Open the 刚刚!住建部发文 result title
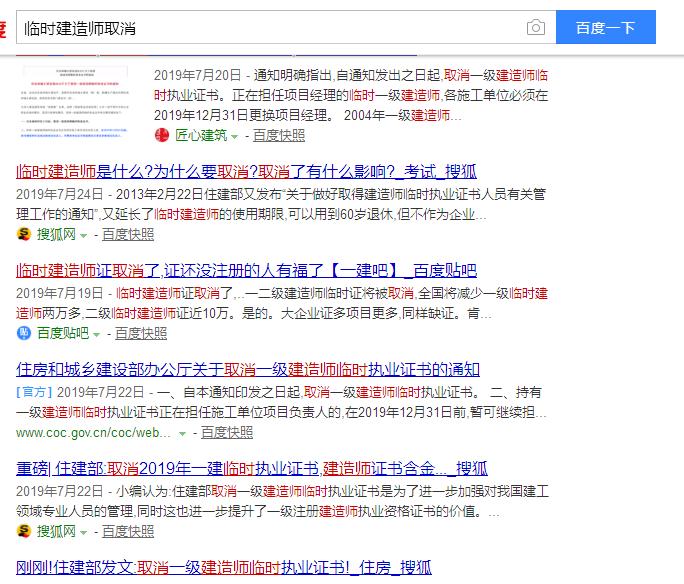This screenshot has width=684, height=584. pos(224,567)
